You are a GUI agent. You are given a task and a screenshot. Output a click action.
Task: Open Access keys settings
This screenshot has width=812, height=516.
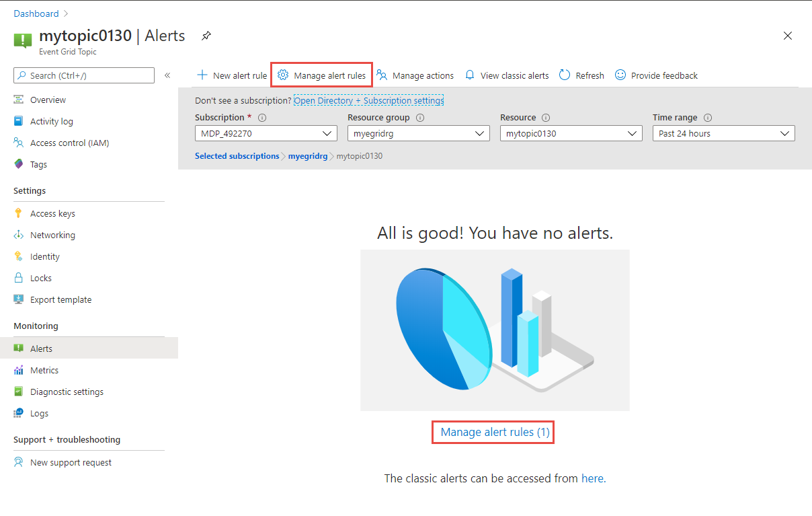tap(52, 213)
